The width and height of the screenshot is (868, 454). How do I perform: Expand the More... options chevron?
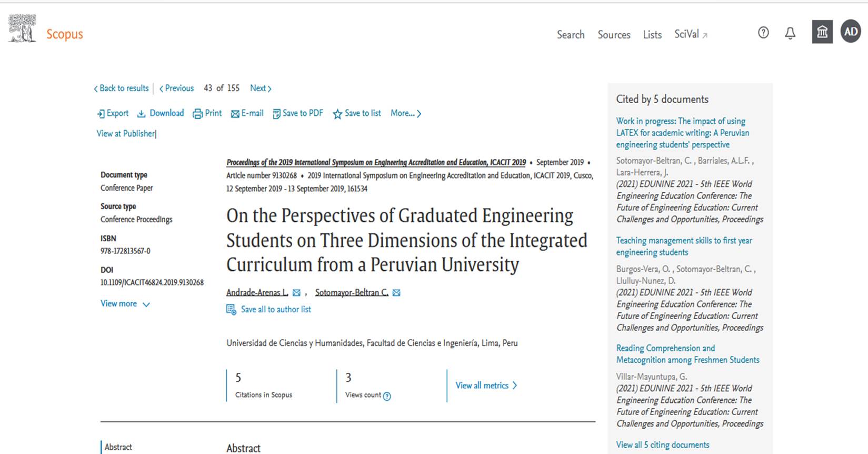pyautogui.click(x=419, y=114)
